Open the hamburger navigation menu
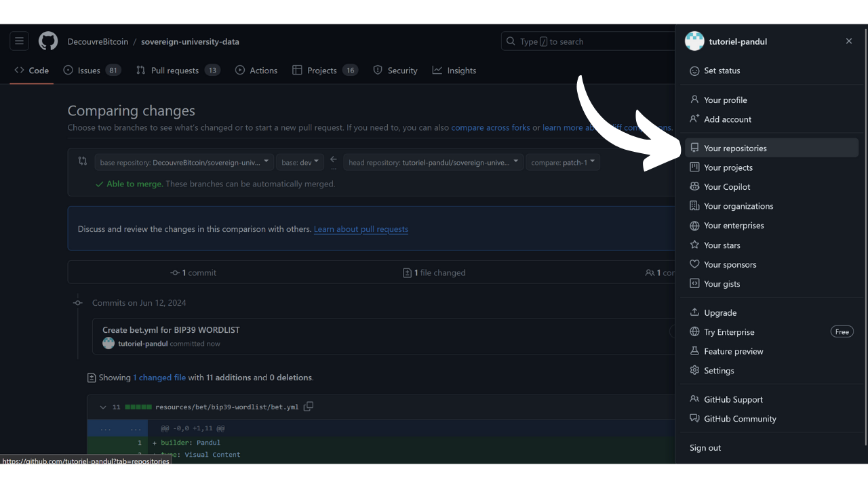Viewport: 868px width, 488px height. click(x=19, y=41)
